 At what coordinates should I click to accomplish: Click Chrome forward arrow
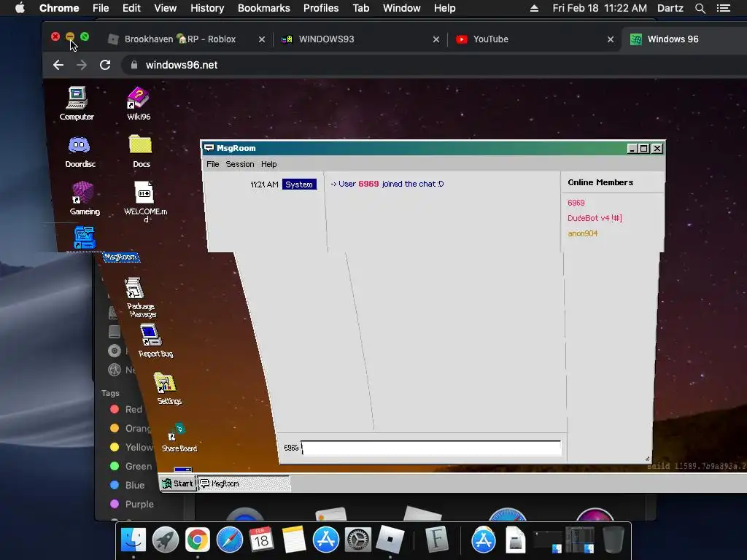[x=82, y=65]
